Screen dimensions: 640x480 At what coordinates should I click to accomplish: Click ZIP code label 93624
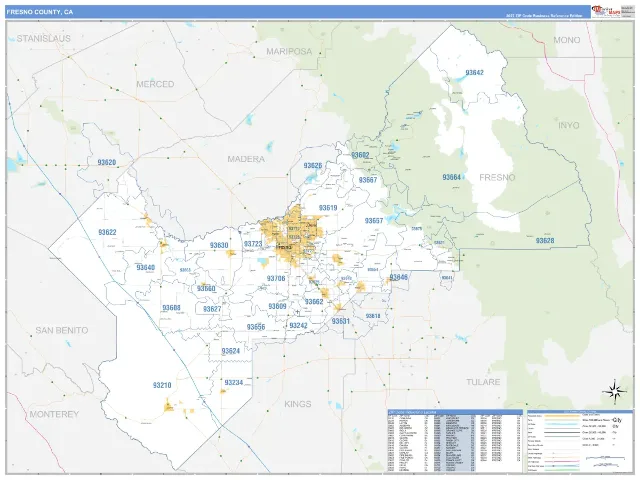tap(231, 351)
